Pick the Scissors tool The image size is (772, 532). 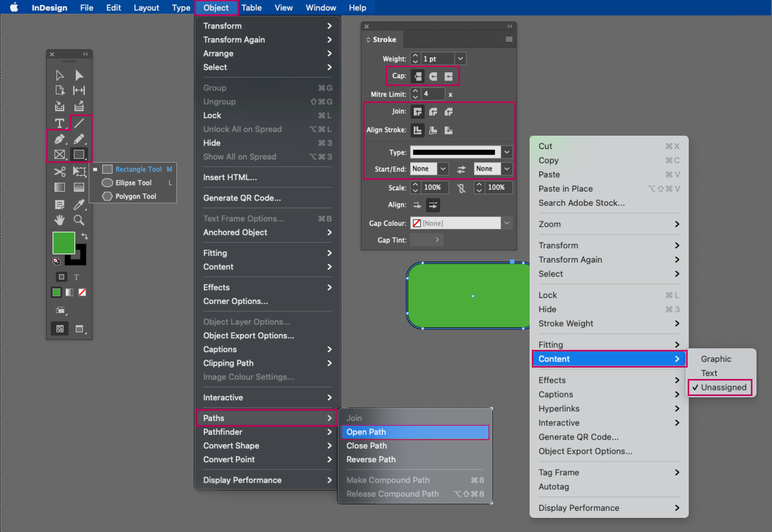pos(59,171)
